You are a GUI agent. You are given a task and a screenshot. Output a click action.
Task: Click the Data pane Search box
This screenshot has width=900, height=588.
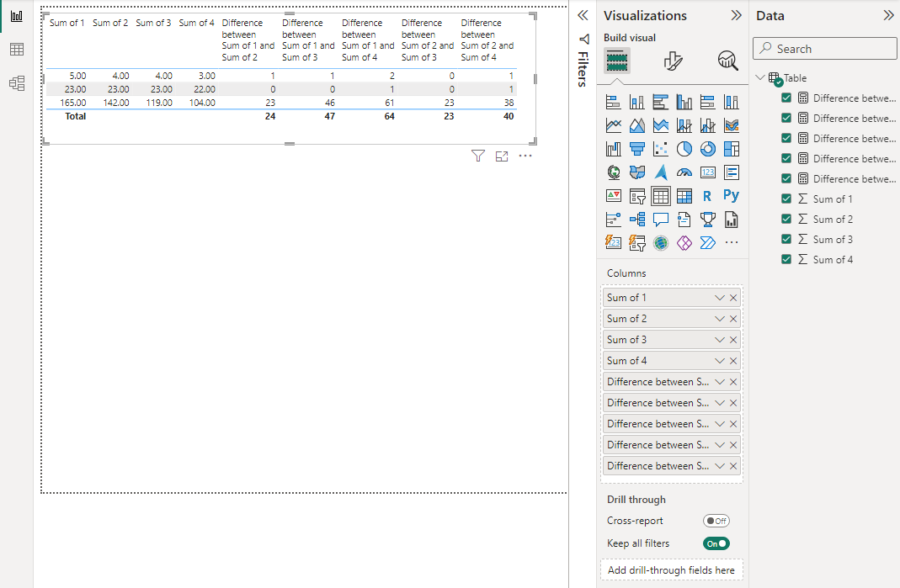click(x=825, y=49)
